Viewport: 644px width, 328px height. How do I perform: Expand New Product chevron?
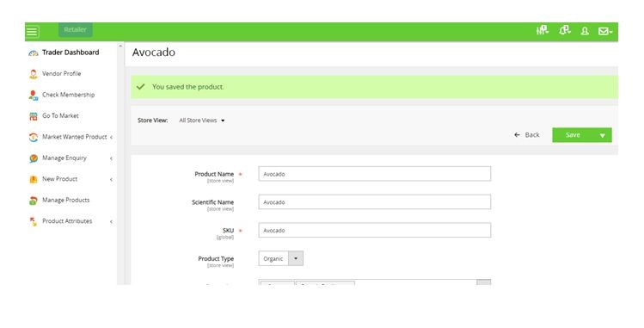click(111, 179)
